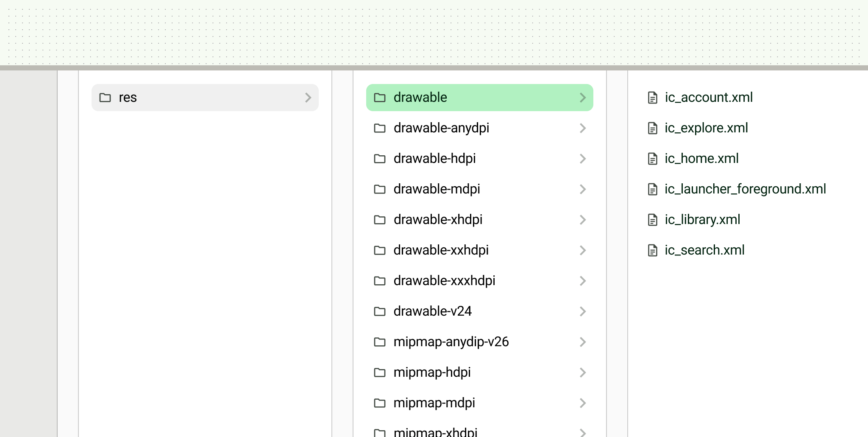
Task: Click the folder icon for drawable-v24
Action: (380, 311)
